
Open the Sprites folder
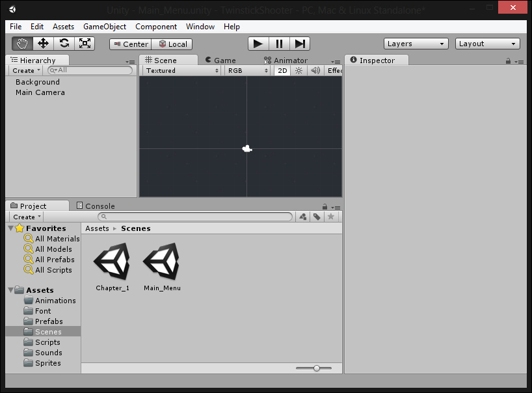tap(42, 363)
